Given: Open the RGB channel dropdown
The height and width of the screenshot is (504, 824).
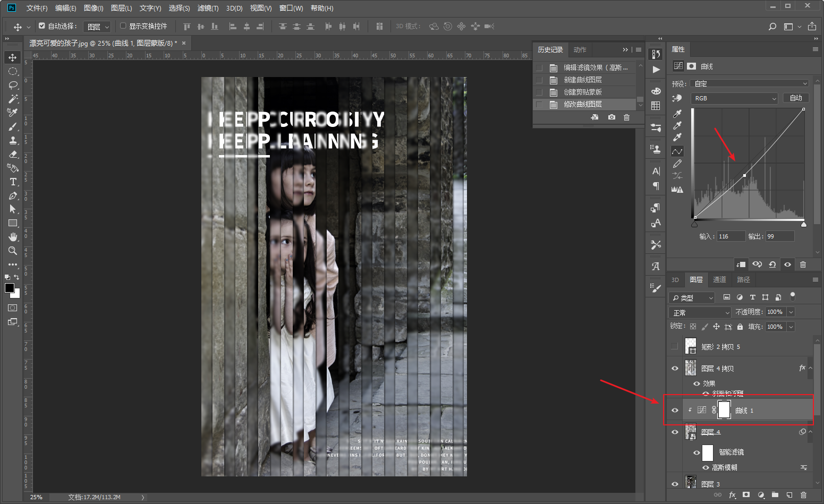Looking at the screenshot, I should click(x=734, y=98).
